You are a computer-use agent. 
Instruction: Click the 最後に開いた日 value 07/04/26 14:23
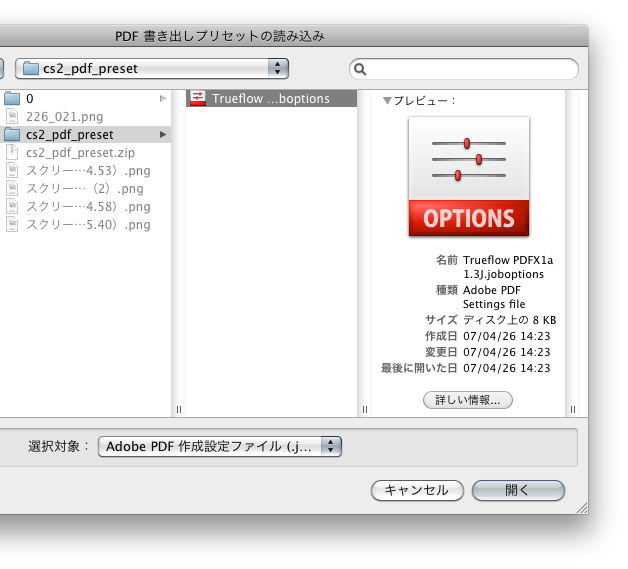pyautogui.click(x=507, y=368)
